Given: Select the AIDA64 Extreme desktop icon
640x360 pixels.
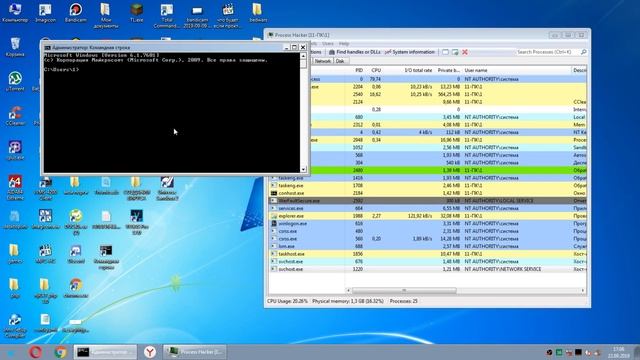Looking at the screenshot, I should point(15,188).
